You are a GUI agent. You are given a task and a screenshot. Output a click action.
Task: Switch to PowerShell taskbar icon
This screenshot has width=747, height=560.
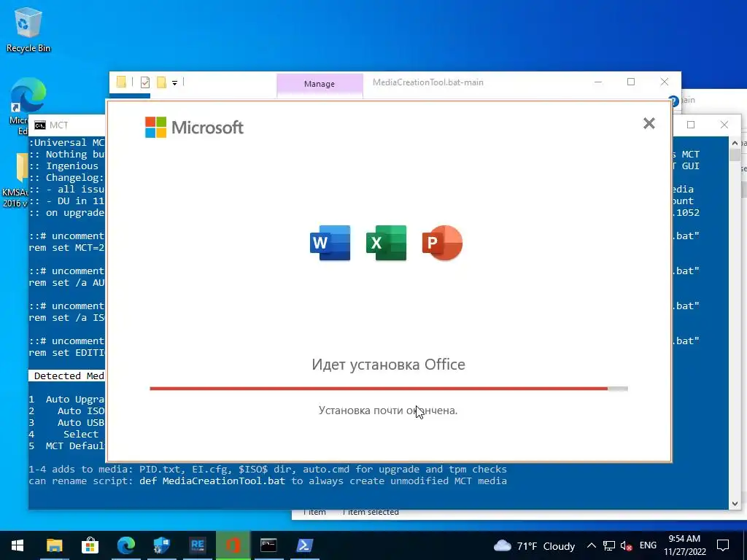click(x=304, y=545)
